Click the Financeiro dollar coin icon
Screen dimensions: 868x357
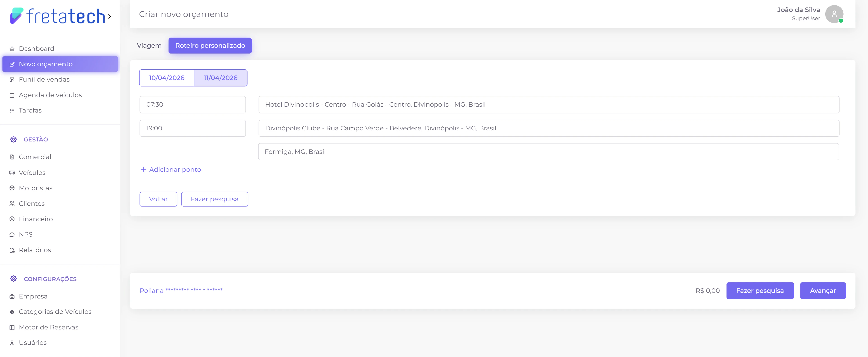point(12,219)
